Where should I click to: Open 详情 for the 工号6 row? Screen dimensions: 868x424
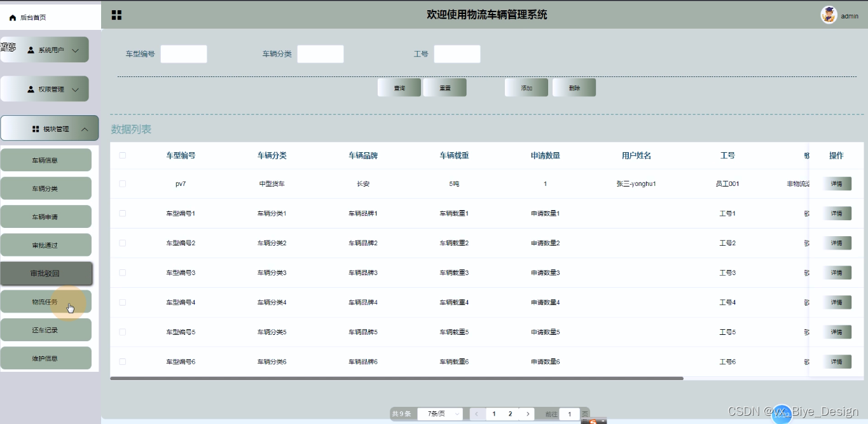[837, 362]
